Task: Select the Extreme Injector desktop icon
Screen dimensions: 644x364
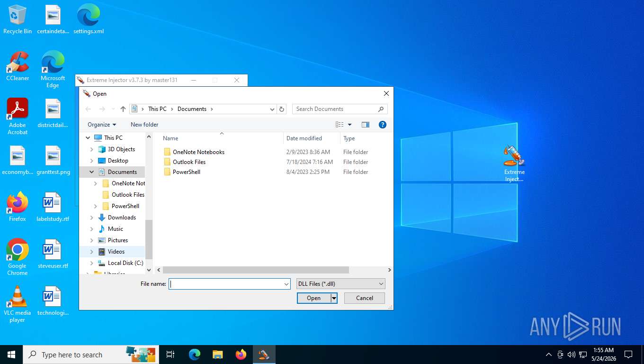Action: (514, 164)
